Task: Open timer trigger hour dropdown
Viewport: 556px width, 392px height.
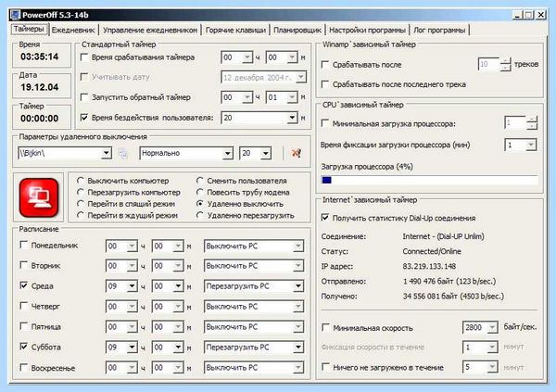Action: coord(246,57)
